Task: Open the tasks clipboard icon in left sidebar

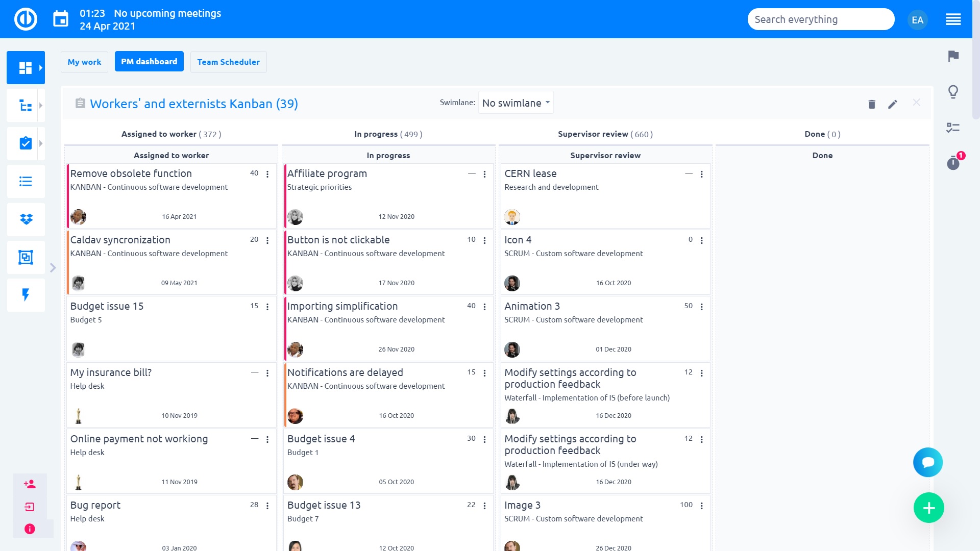Action: click(x=25, y=143)
